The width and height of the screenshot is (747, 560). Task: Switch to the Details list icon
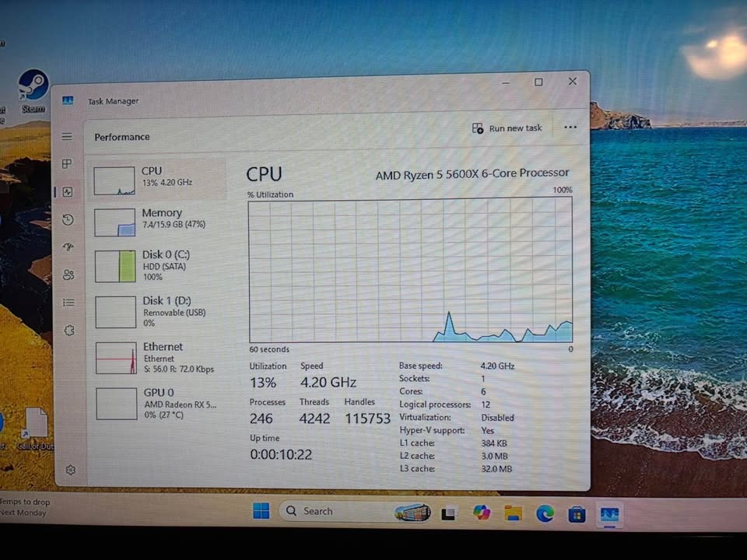(x=68, y=303)
